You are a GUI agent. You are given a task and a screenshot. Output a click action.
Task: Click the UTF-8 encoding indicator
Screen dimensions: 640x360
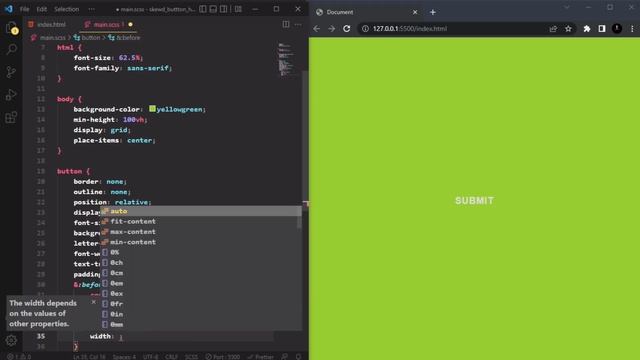pos(151,356)
